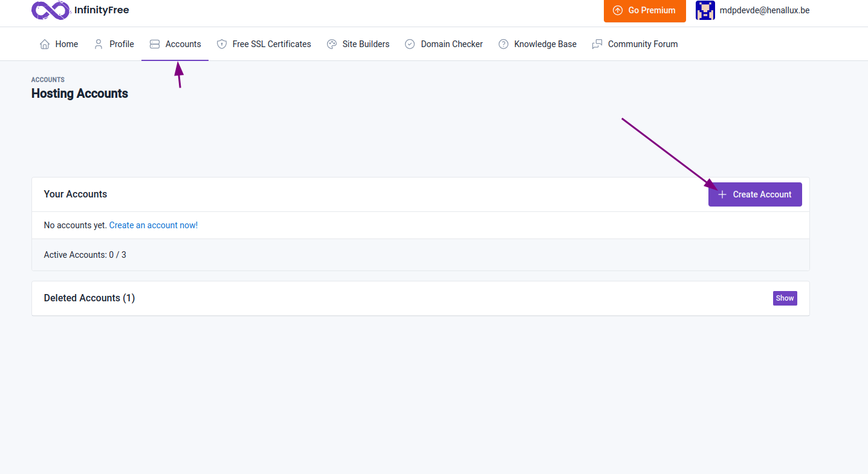Image resolution: width=868 pixels, height=474 pixels.
Task: Click the Knowledge Base question icon
Action: click(x=504, y=44)
